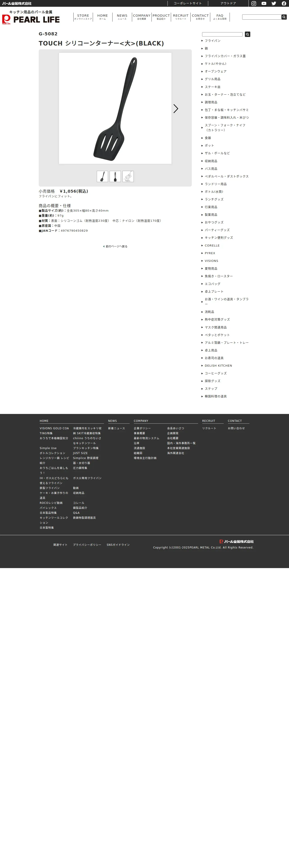Open footer 新着ニュース link

[116, 428]
